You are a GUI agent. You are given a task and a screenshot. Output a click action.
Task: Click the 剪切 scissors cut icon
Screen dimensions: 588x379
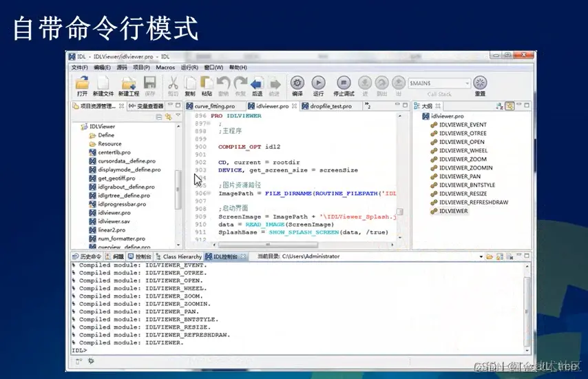173,83
